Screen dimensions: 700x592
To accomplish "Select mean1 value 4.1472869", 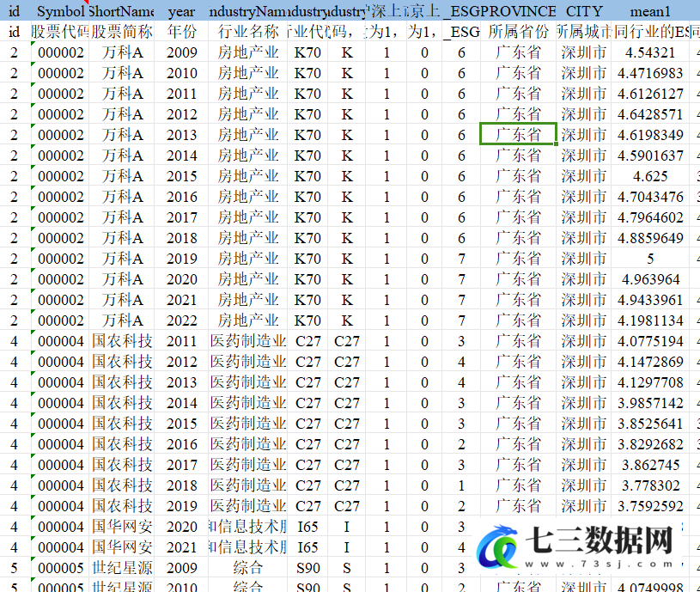I will (x=650, y=362).
